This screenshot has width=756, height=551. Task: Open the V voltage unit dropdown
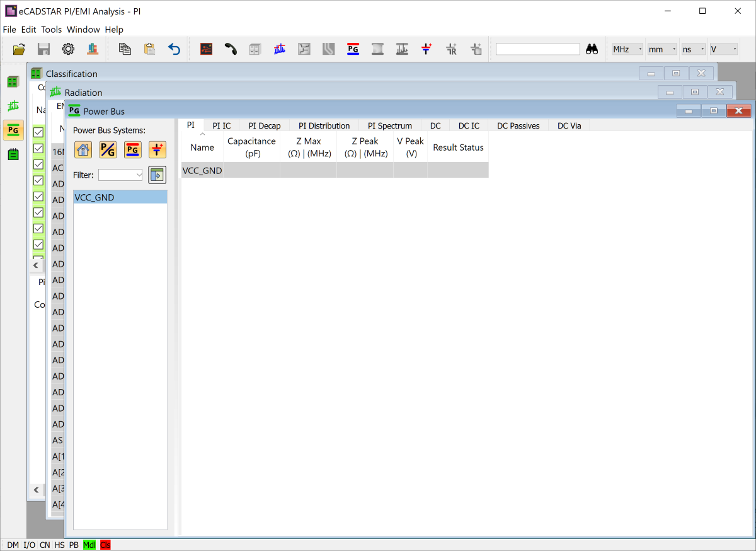pyautogui.click(x=723, y=49)
